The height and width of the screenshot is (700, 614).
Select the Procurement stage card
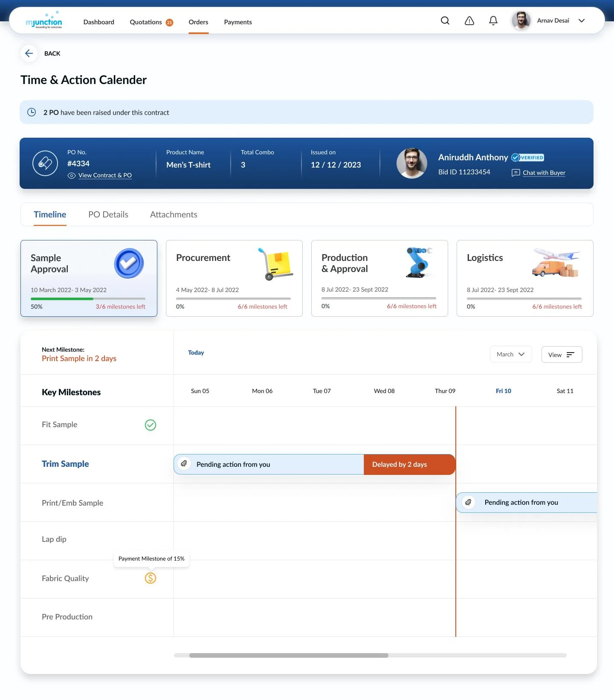pos(234,278)
